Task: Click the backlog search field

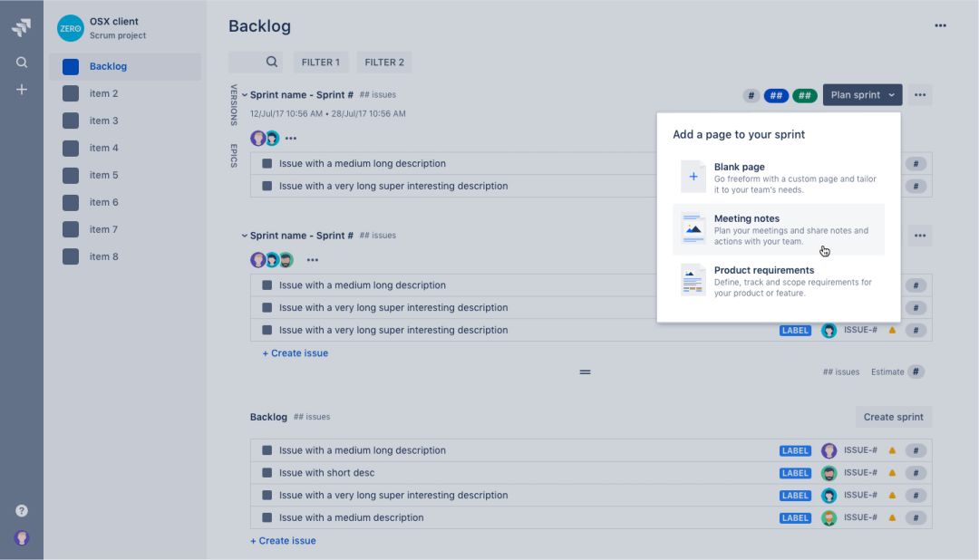Action: point(255,63)
